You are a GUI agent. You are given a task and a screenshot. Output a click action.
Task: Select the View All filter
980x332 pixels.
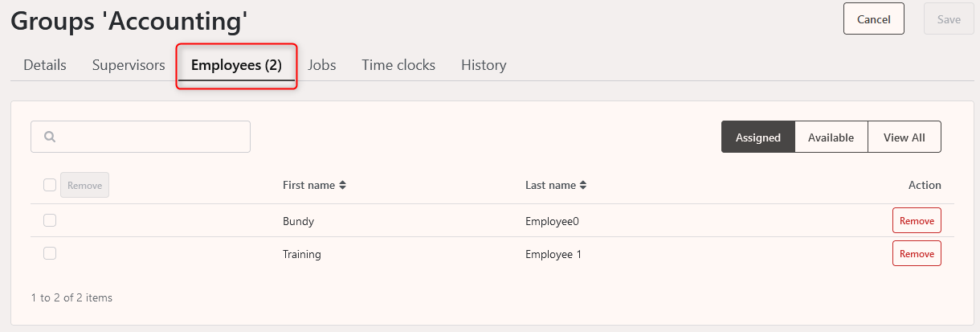click(904, 137)
